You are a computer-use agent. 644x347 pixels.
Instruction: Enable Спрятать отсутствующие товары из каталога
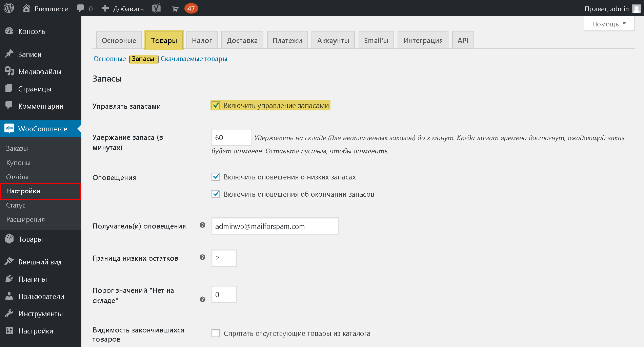[216, 333]
